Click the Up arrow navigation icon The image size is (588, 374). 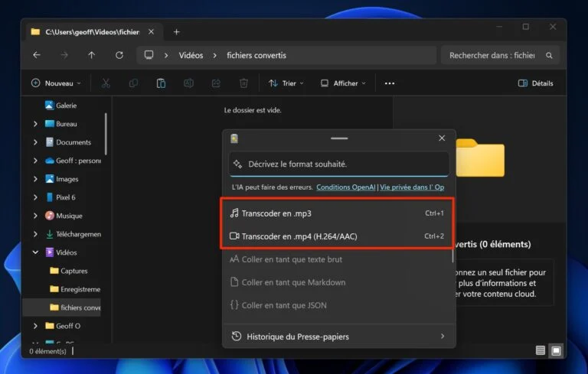92,56
